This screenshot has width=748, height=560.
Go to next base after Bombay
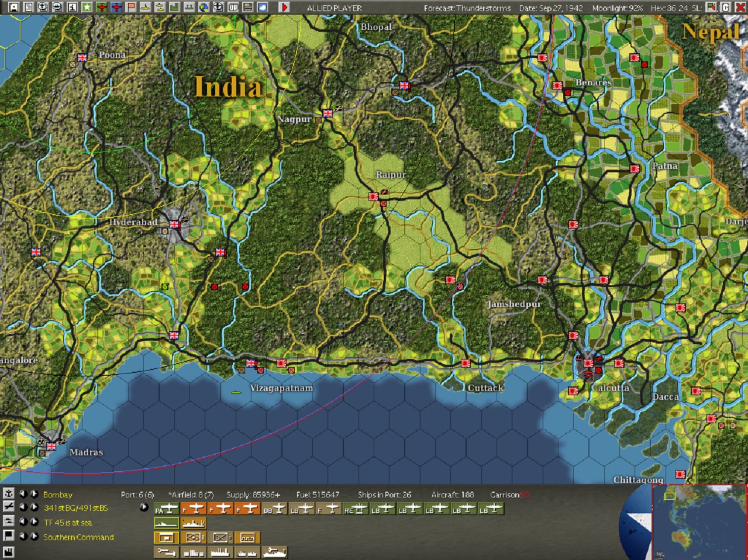[34, 495]
